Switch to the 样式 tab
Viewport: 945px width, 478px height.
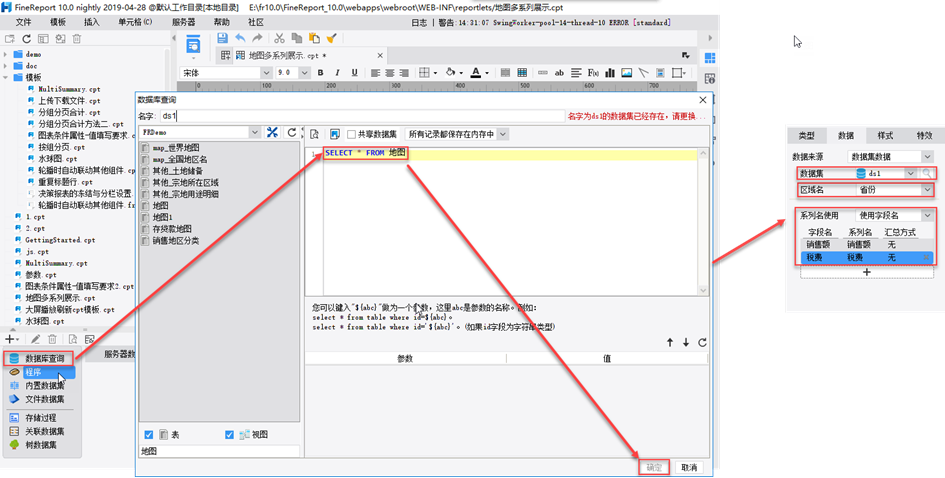[885, 136]
